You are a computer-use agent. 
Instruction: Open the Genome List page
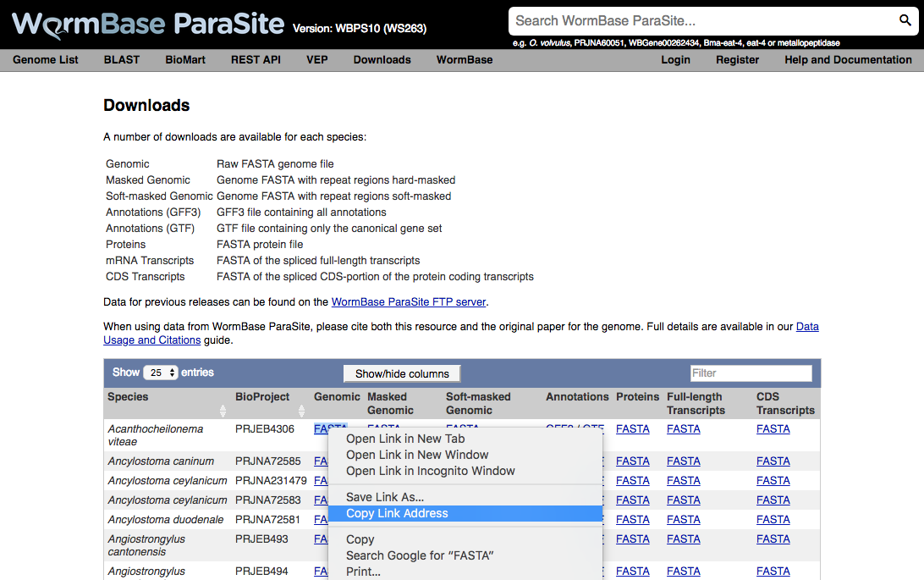coord(45,60)
